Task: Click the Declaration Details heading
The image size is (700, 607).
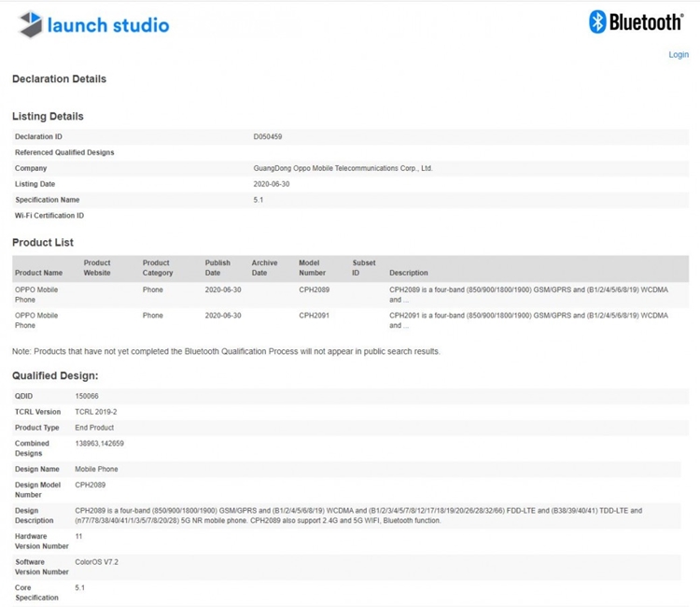Action: click(x=59, y=79)
